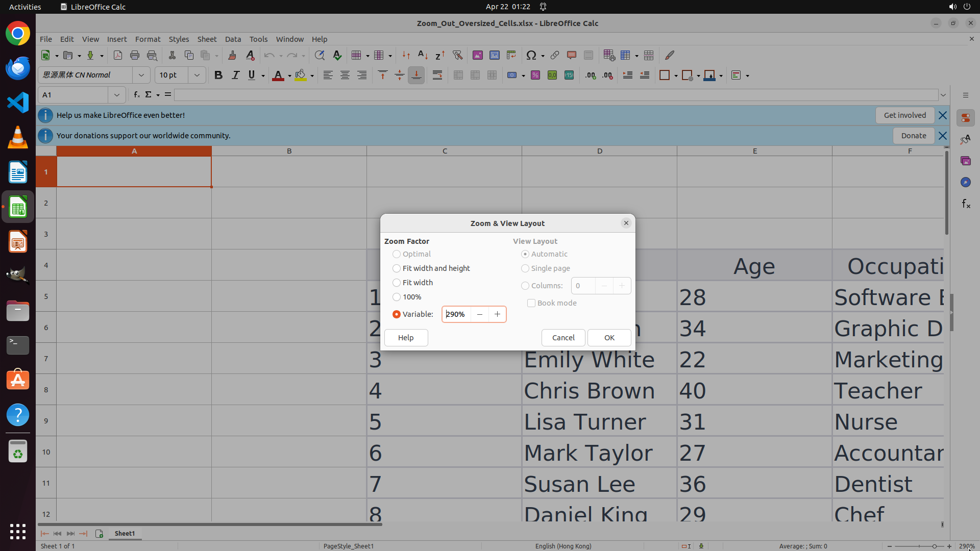Open the font name dropdown

tap(141, 75)
